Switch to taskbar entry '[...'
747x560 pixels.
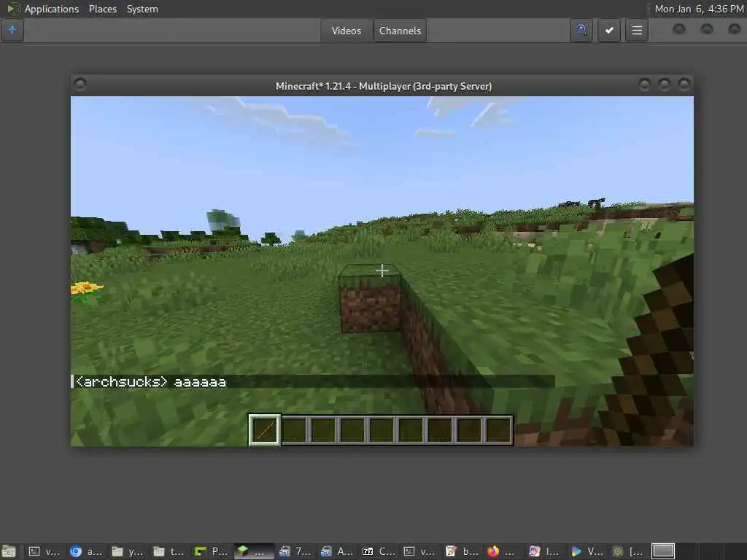point(628,551)
